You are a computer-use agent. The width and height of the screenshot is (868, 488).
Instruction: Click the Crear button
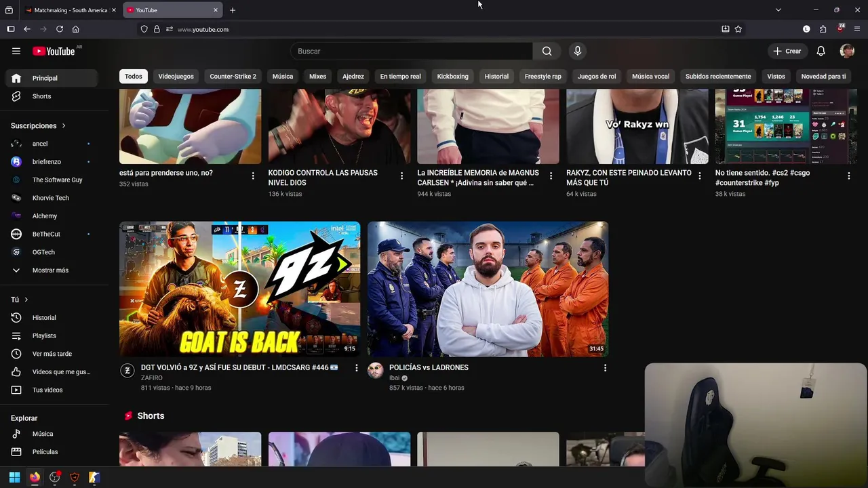pos(787,51)
